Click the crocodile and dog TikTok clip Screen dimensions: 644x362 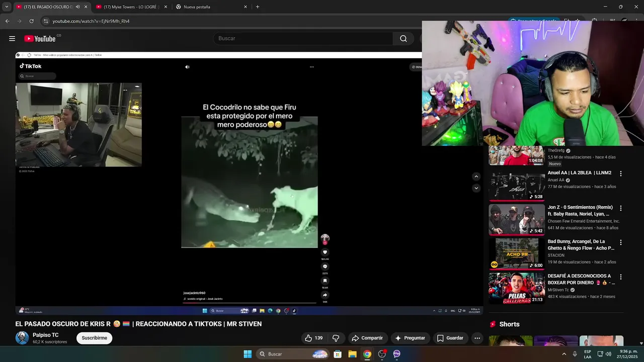coord(250,182)
